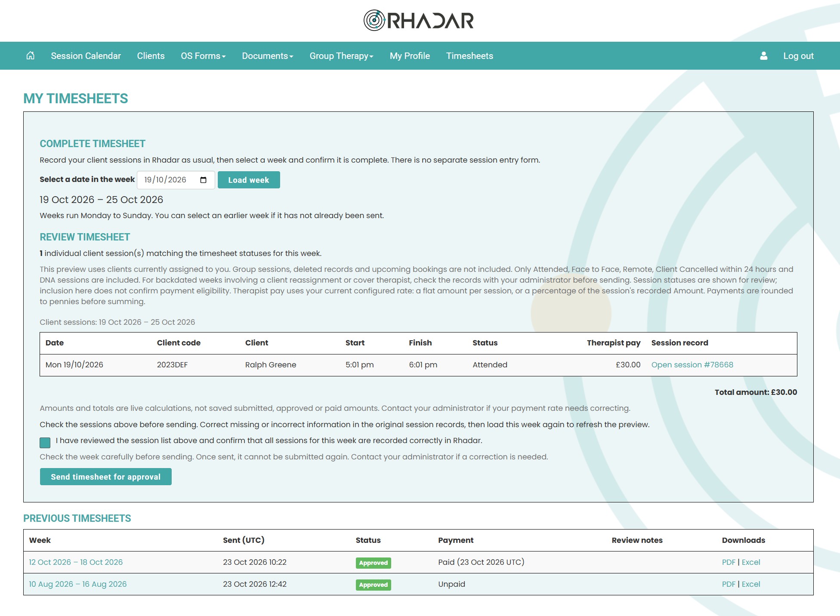Click the Approved badge for 10 Aug week
The width and height of the screenshot is (840, 616).
374,585
